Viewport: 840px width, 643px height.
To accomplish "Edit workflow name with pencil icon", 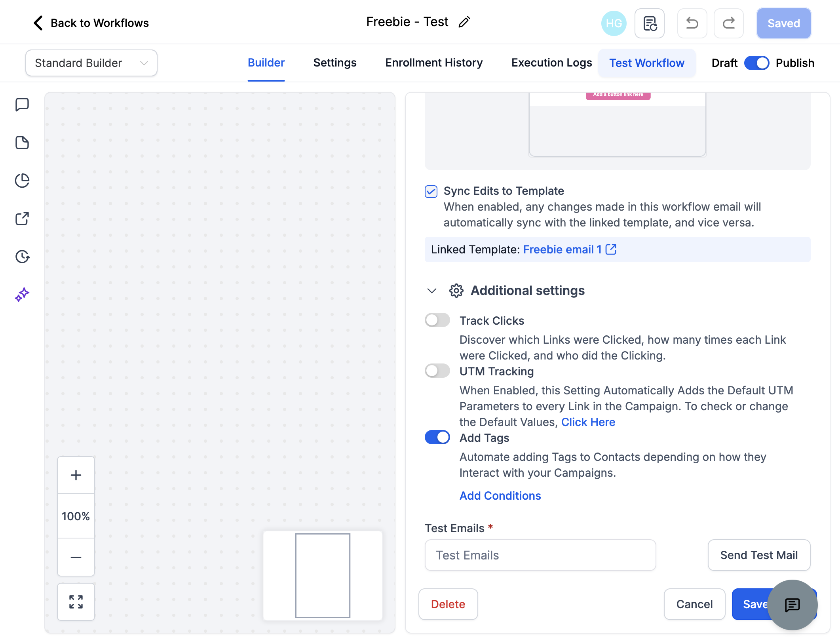I will coord(464,22).
